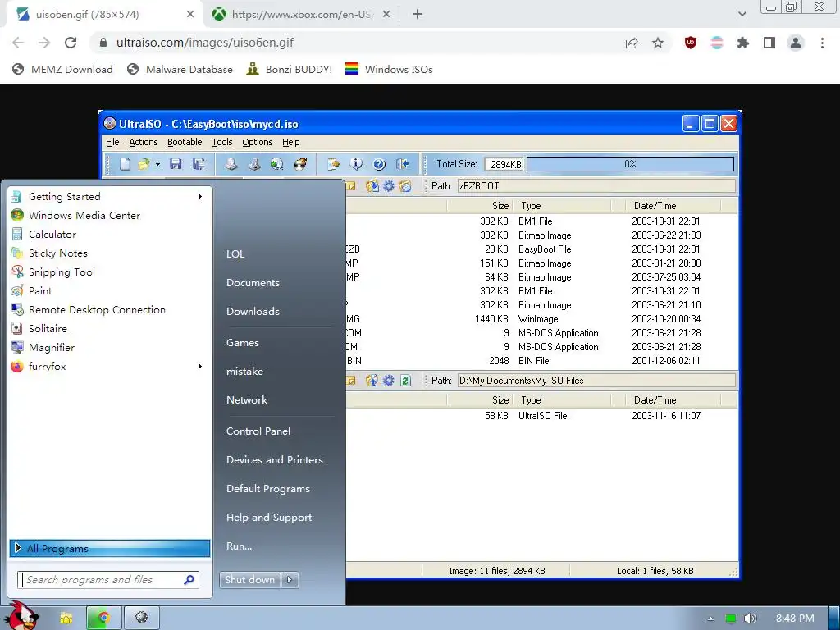Image resolution: width=840 pixels, height=630 pixels.
Task: Open the Chrome tab search chevron
Action: [x=742, y=14]
